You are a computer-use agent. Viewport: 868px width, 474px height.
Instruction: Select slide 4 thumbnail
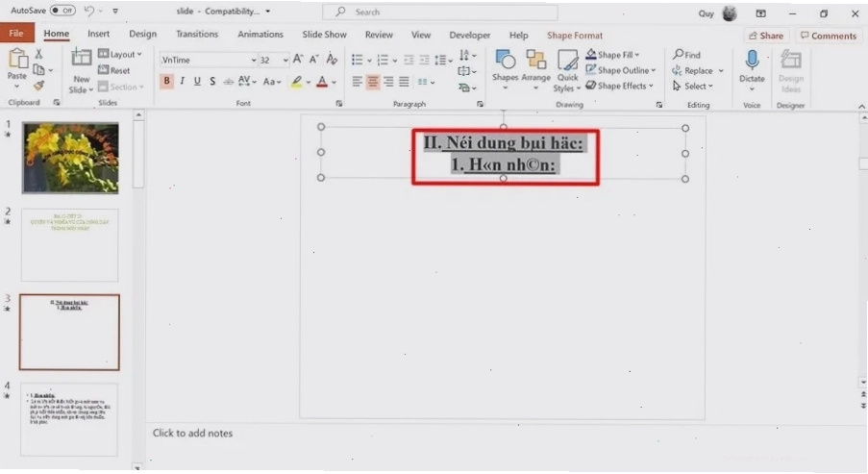pos(69,419)
